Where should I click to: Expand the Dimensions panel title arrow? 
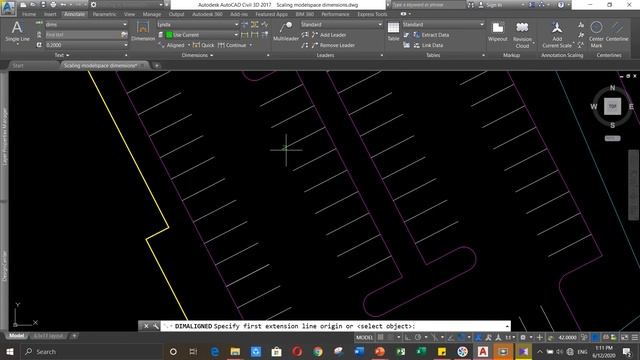pos(211,55)
